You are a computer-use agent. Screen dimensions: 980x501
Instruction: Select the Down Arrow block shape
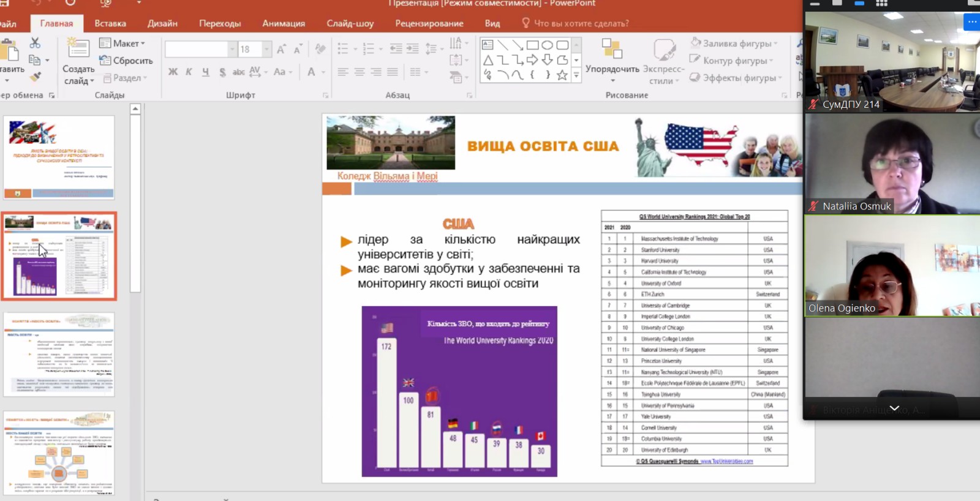tap(547, 60)
